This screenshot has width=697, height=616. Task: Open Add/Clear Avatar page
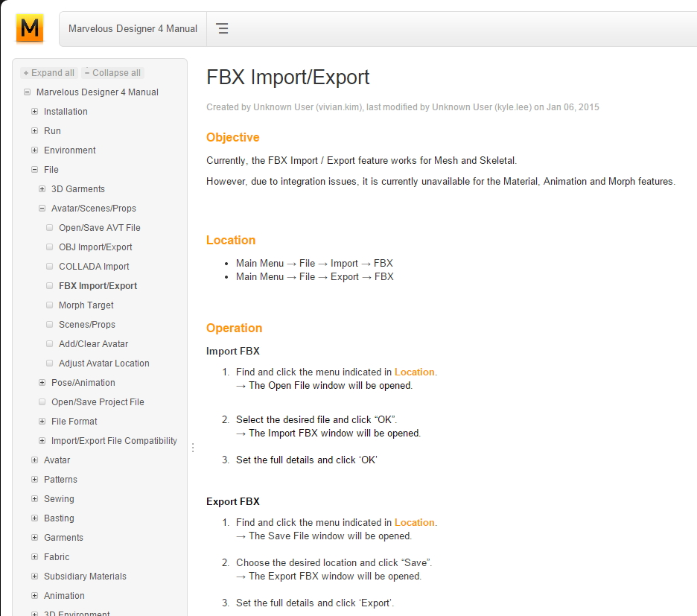tap(93, 344)
